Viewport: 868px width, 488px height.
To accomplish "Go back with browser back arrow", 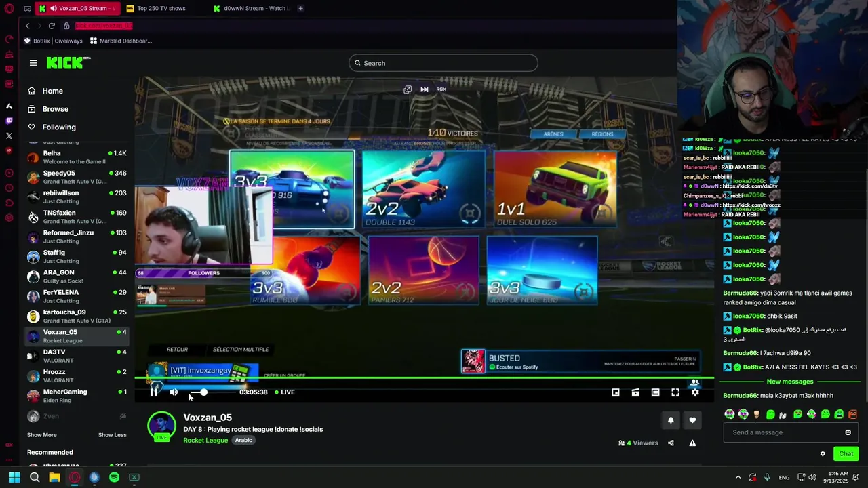I will tap(27, 26).
